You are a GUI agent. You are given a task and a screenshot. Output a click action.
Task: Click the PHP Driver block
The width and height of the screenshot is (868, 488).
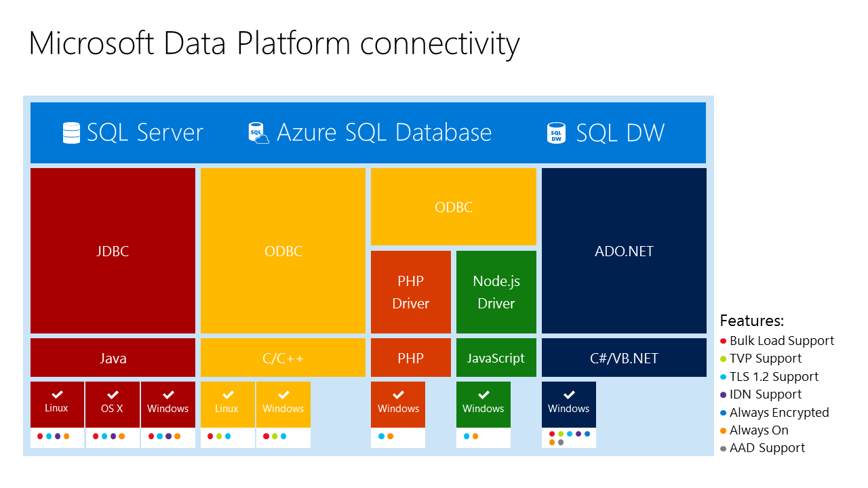tap(411, 292)
